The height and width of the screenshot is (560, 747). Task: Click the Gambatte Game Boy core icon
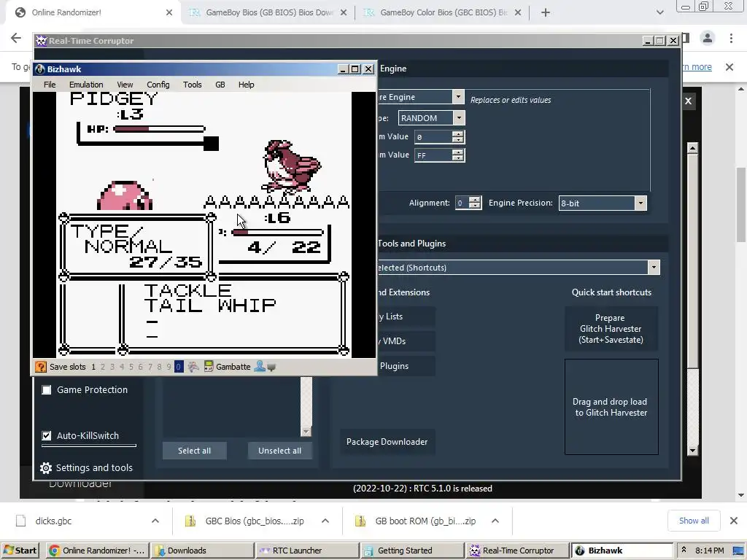[x=208, y=367]
